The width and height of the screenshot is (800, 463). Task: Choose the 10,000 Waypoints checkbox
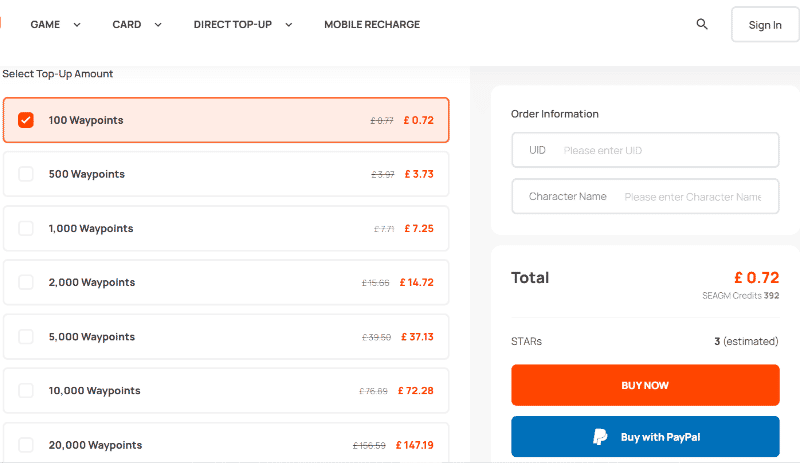(26, 391)
